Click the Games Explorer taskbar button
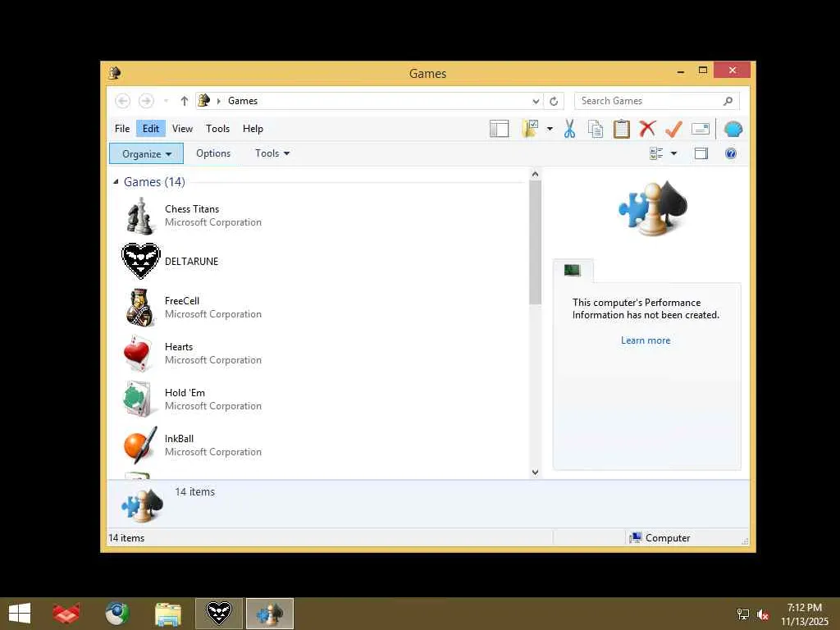 [269, 614]
